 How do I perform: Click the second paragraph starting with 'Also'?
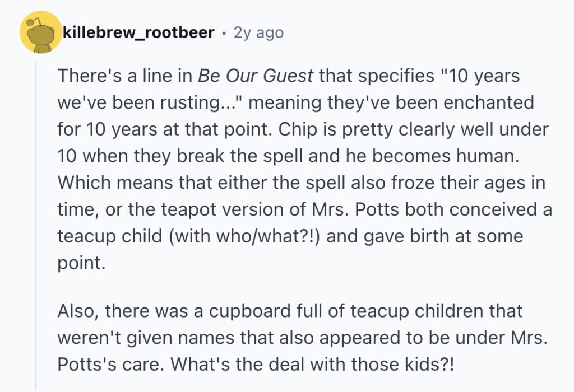(x=302, y=338)
